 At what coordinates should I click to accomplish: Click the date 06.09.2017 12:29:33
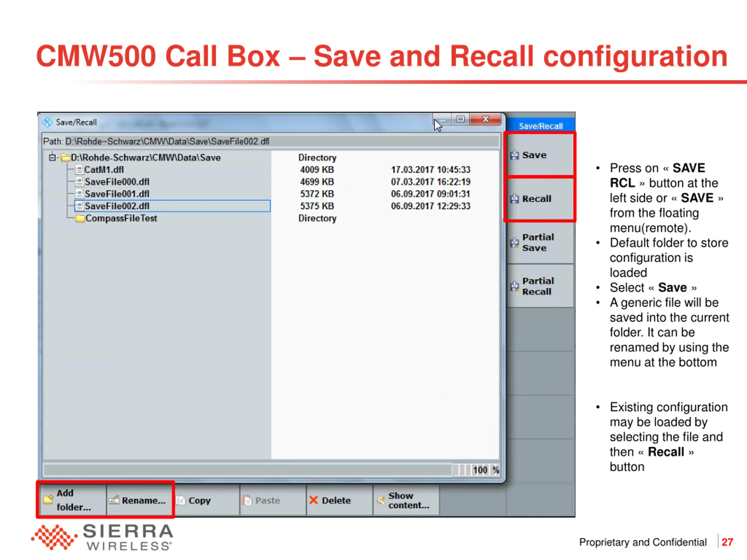(x=431, y=206)
